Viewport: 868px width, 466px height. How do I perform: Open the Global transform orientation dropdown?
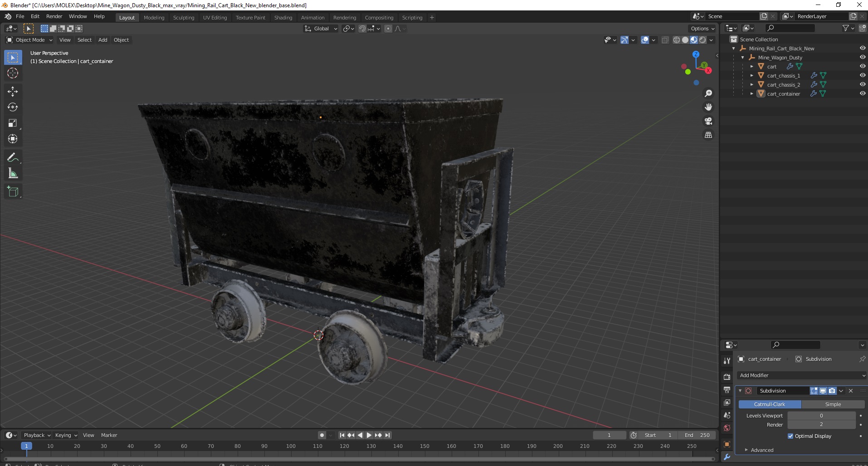coord(321,29)
